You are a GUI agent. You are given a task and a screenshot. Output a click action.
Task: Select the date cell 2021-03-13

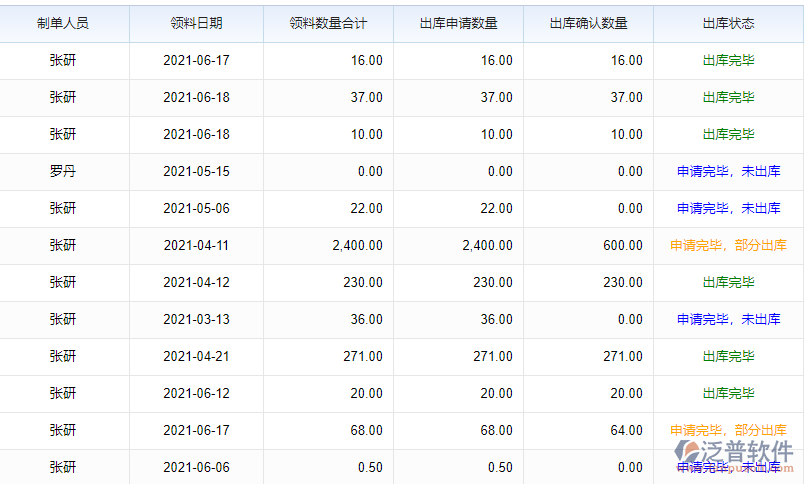coord(196,319)
